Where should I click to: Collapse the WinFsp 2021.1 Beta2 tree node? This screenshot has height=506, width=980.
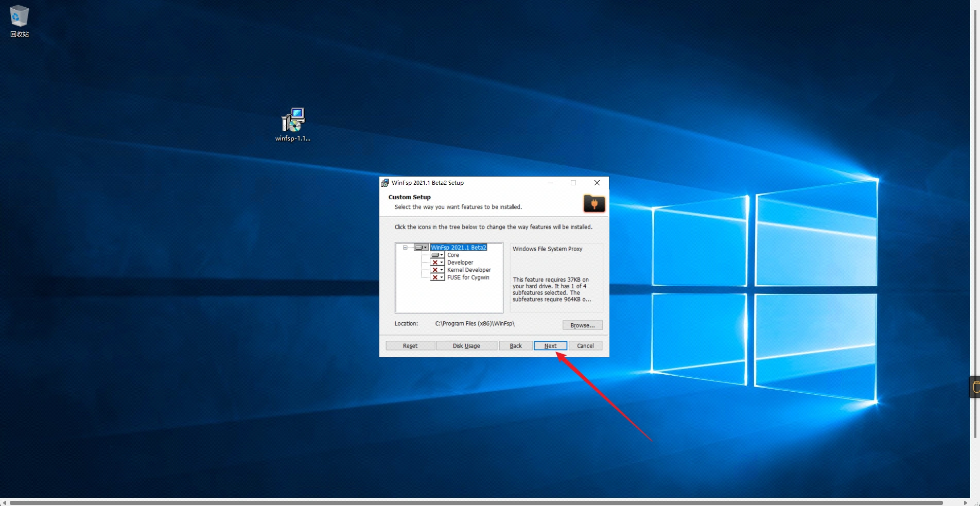coord(405,248)
